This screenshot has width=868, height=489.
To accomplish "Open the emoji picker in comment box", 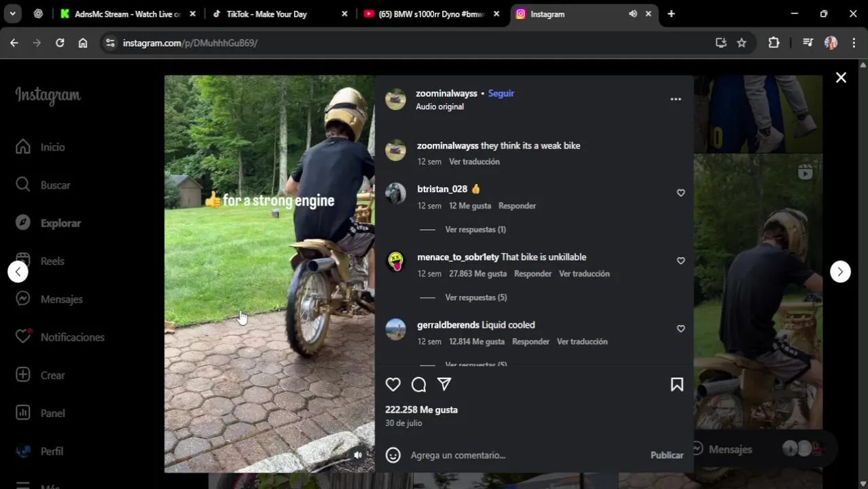I will point(393,455).
